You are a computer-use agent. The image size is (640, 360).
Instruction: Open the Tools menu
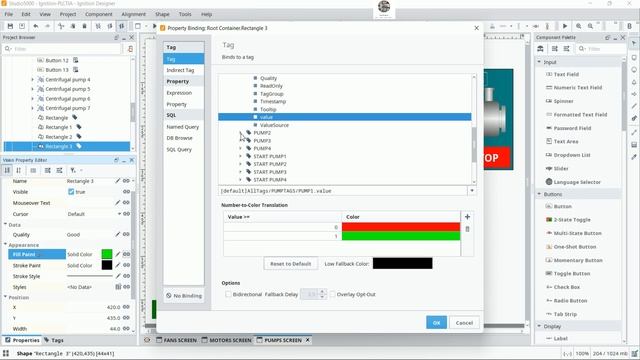(x=185, y=14)
